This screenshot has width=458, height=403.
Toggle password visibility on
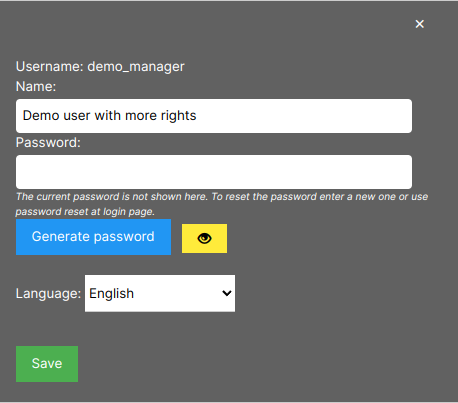[204, 238]
